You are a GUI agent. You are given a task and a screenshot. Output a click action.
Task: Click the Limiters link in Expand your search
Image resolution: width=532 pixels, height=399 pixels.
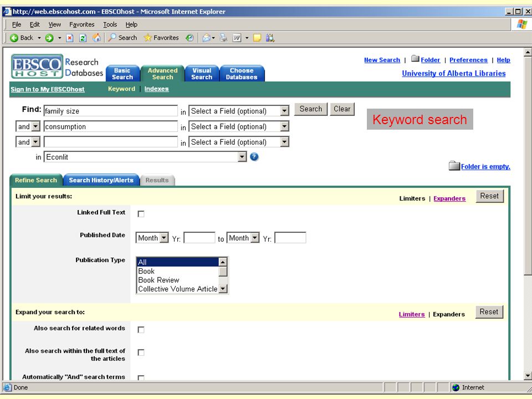[412, 314]
